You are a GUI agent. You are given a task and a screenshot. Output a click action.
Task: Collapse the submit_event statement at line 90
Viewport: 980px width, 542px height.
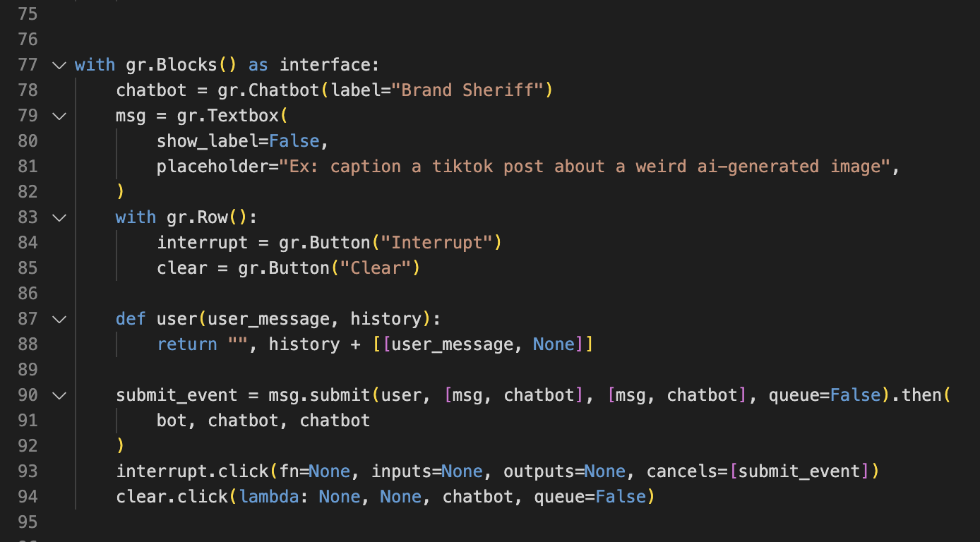pyautogui.click(x=59, y=395)
